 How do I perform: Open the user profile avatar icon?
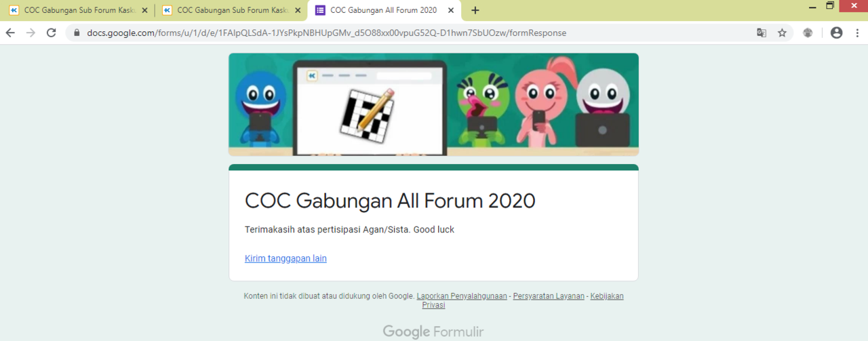pos(836,33)
